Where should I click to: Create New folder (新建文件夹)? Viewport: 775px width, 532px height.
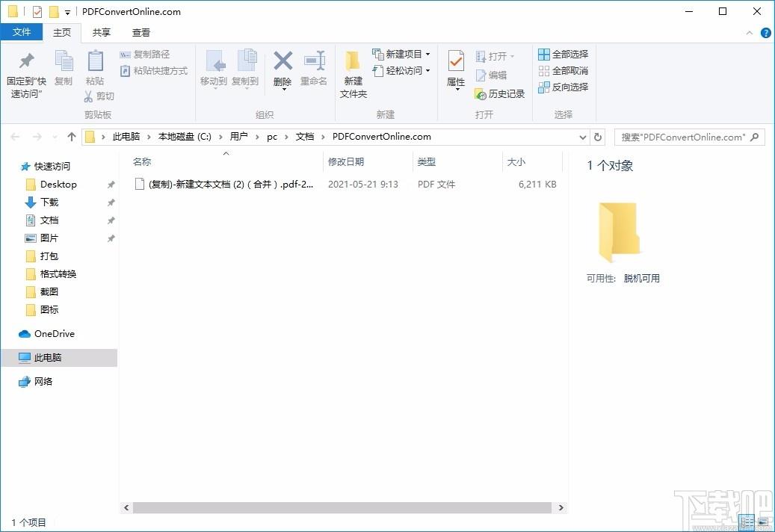353,74
